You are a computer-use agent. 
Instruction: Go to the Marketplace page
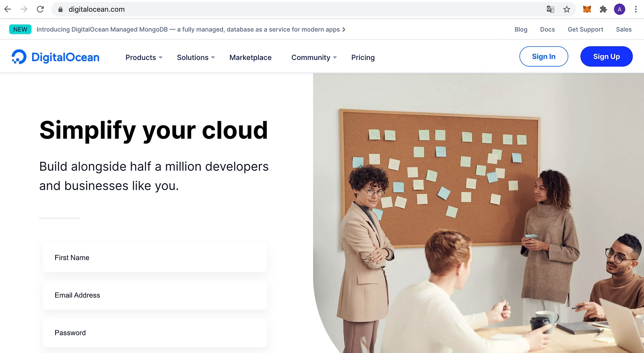(250, 57)
